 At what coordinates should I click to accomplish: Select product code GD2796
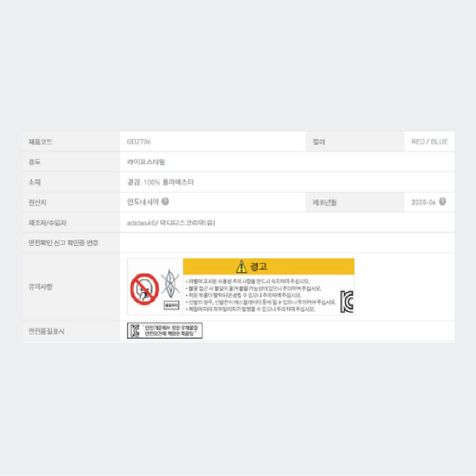[x=138, y=142]
